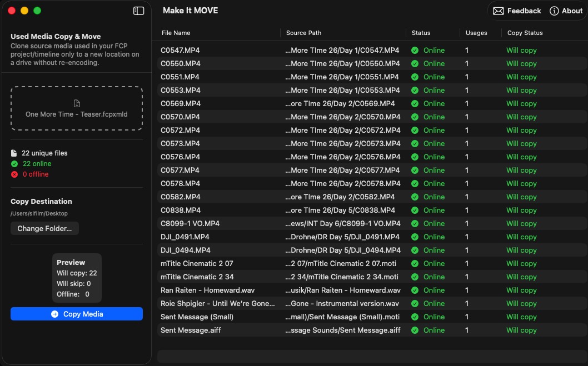Click the Used Media Copy & Move heading
Viewport: 588px width, 366px height.
pyautogui.click(x=56, y=36)
